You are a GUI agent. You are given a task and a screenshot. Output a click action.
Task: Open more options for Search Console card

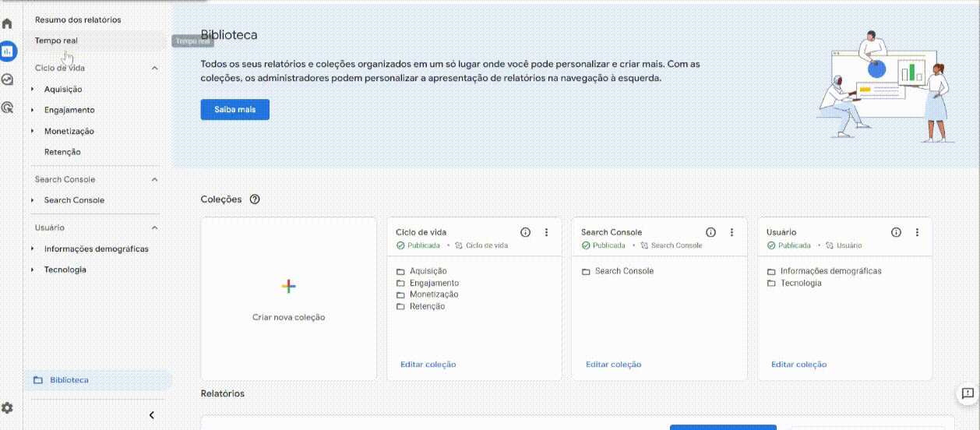[731, 232]
